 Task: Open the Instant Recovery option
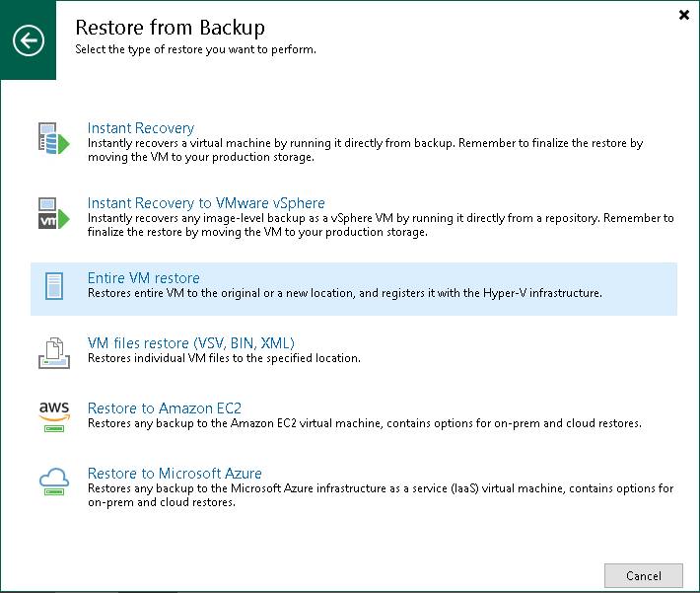[x=141, y=128]
